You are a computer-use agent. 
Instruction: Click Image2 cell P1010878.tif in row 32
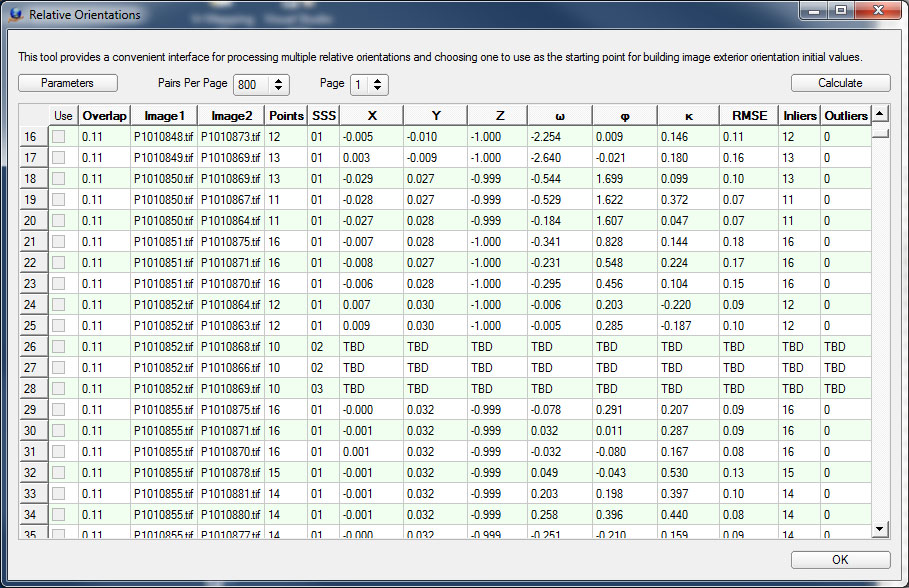coord(231,473)
